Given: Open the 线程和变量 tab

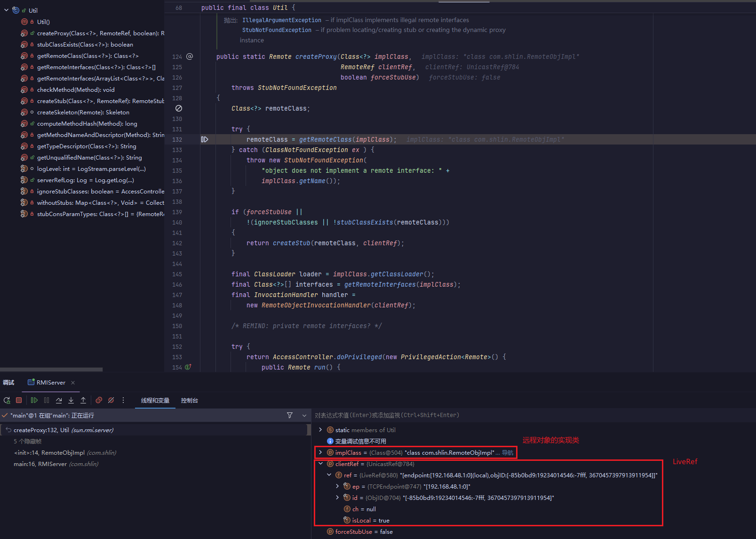Looking at the screenshot, I should (155, 401).
